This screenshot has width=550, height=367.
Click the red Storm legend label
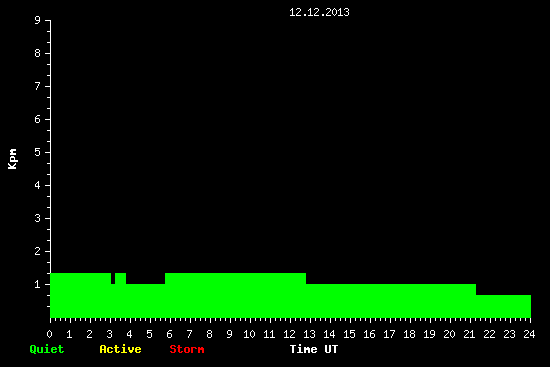click(x=187, y=349)
